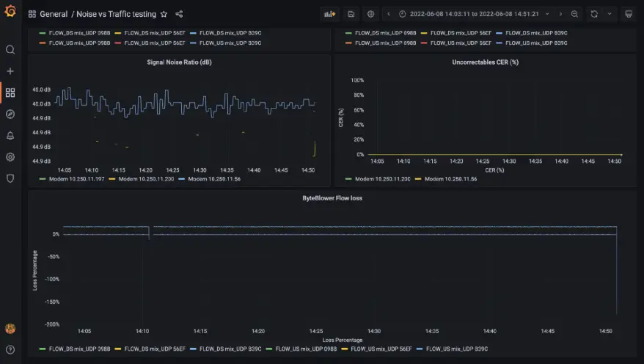This screenshot has width=644, height=364.
Task: Shift time range backwards with left arrow
Action: [389, 14]
